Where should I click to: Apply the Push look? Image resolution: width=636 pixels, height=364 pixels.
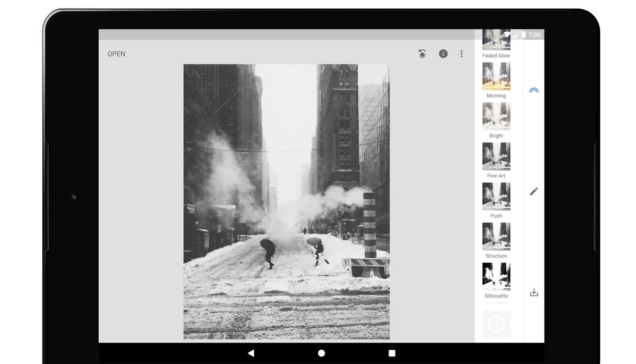(496, 197)
